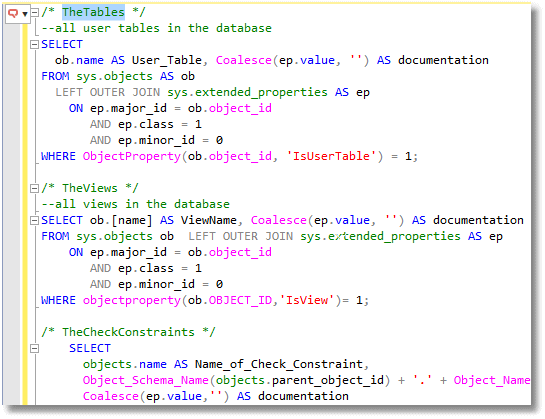Image resolution: width=545 pixels, height=419 pixels.
Task: Click the lowercase objectproperty function in the IsView WHERE clause
Action: pyautogui.click(x=132, y=300)
